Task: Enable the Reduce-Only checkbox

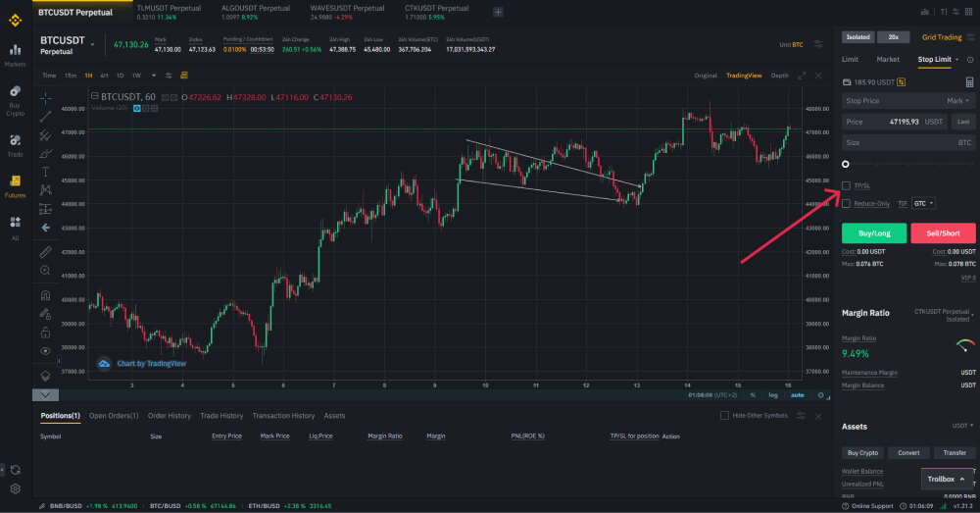Action: click(847, 203)
